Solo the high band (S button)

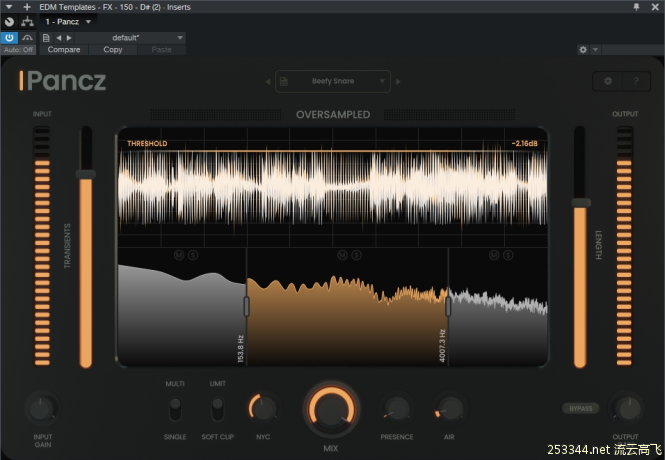click(508, 255)
